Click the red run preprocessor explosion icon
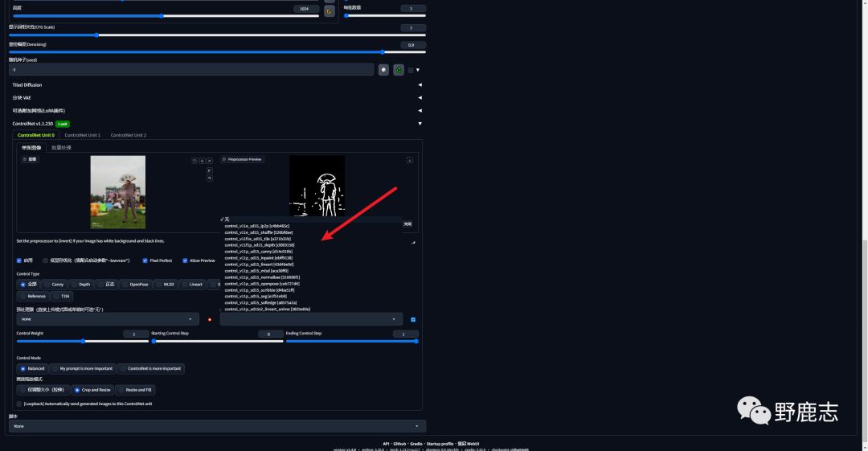This screenshot has height=451, width=868. click(210, 320)
